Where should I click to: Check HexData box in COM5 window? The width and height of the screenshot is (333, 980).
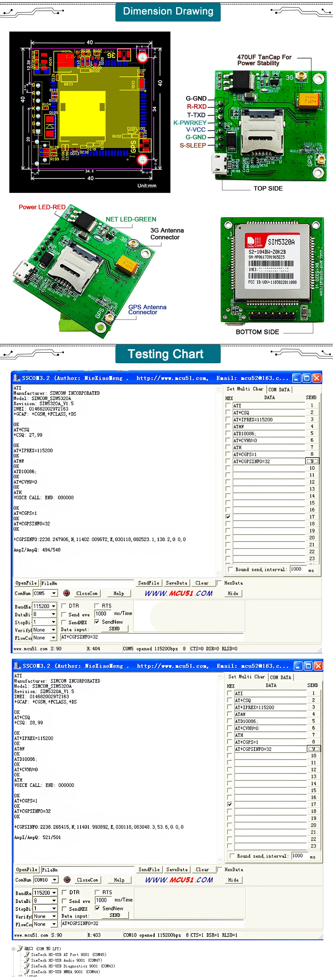tap(219, 582)
